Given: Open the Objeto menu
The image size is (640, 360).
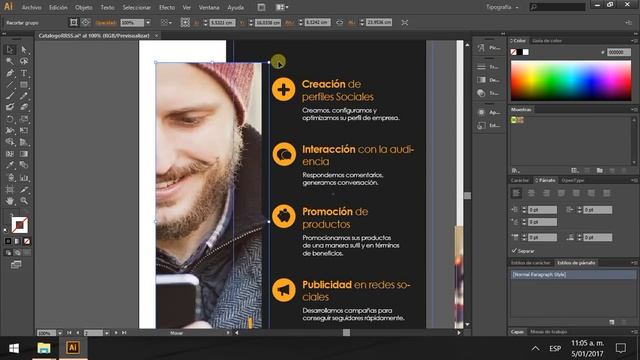Looking at the screenshot, I should point(84,7).
